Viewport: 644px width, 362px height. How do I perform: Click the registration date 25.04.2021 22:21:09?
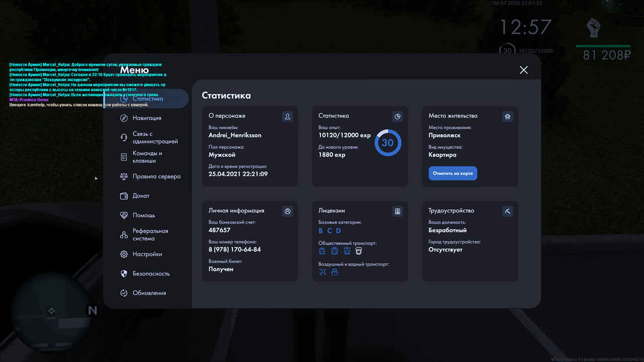238,174
